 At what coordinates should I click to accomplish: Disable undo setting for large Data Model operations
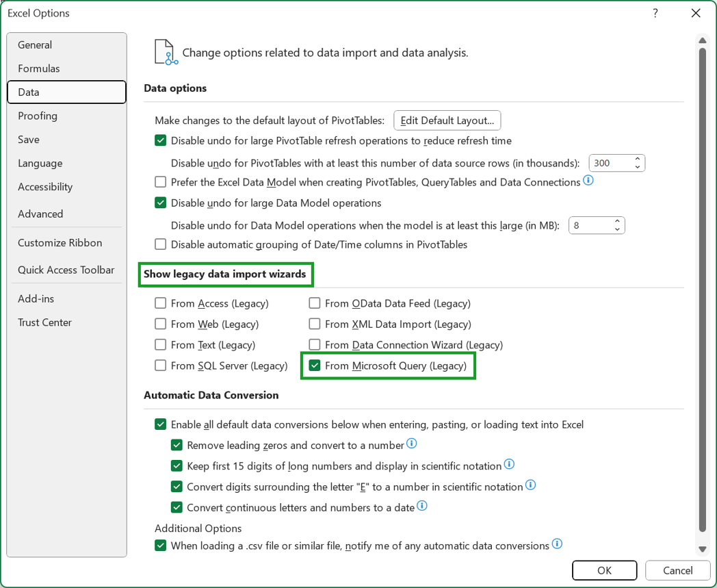(159, 203)
